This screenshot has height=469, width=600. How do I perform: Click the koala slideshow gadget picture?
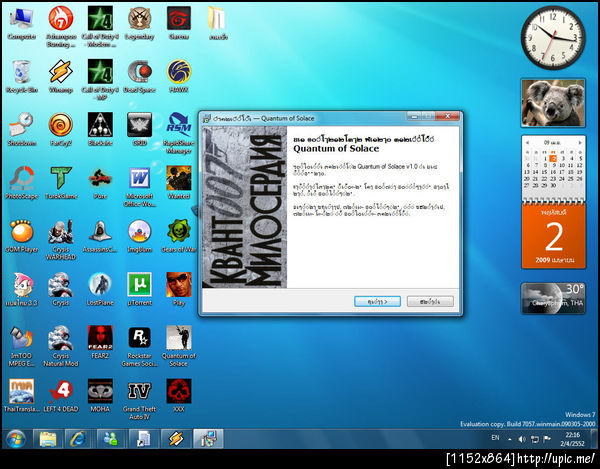click(553, 103)
